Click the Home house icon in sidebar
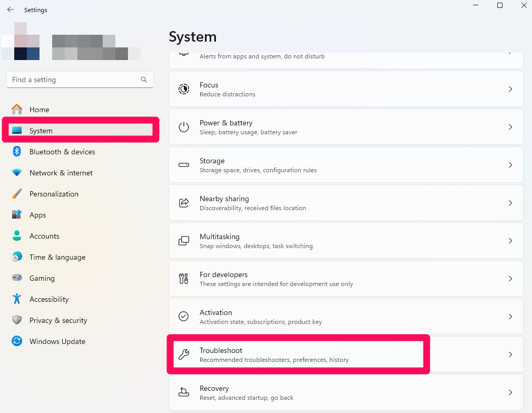The height and width of the screenshot is (413, 532). 17,109
